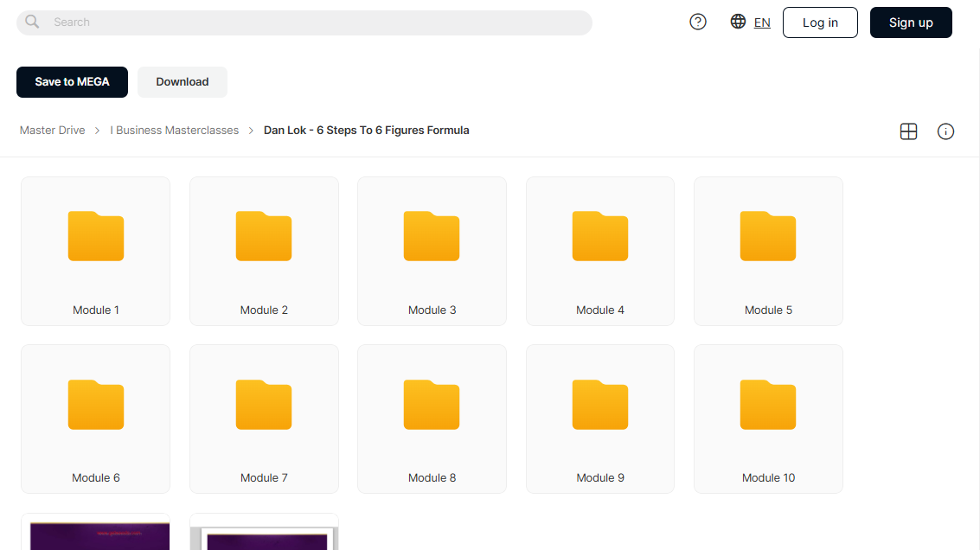Open the Module 9 folder icon
The width and height of the screenshot is (980, 550).
coord(600,405)
